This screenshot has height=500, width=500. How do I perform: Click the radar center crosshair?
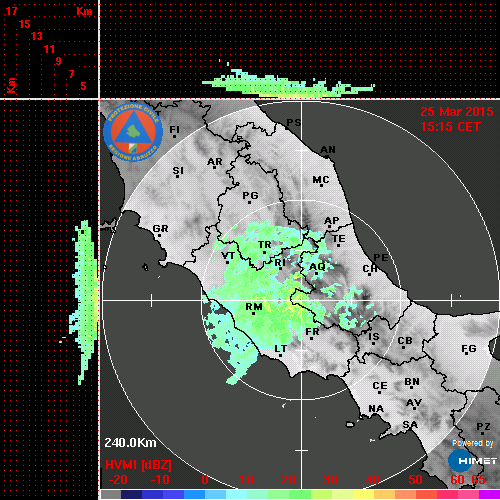pyautogui.click(x=301, y=300)
